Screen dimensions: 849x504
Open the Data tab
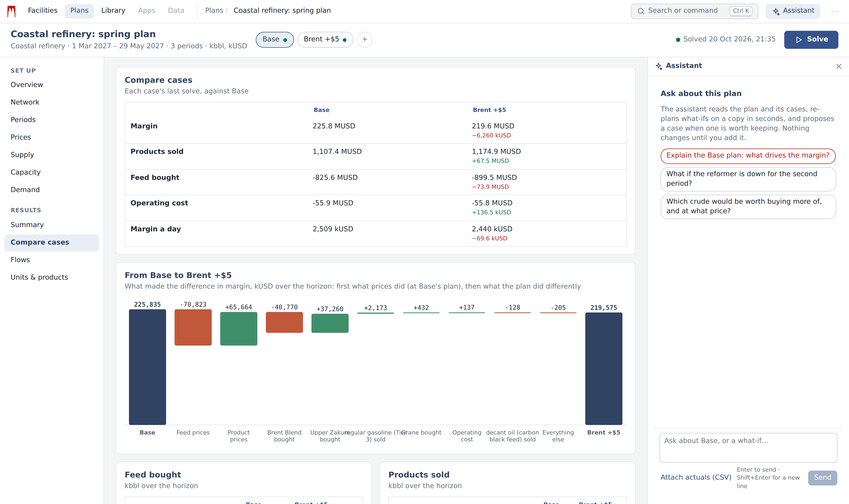click(x=176, y=11)
